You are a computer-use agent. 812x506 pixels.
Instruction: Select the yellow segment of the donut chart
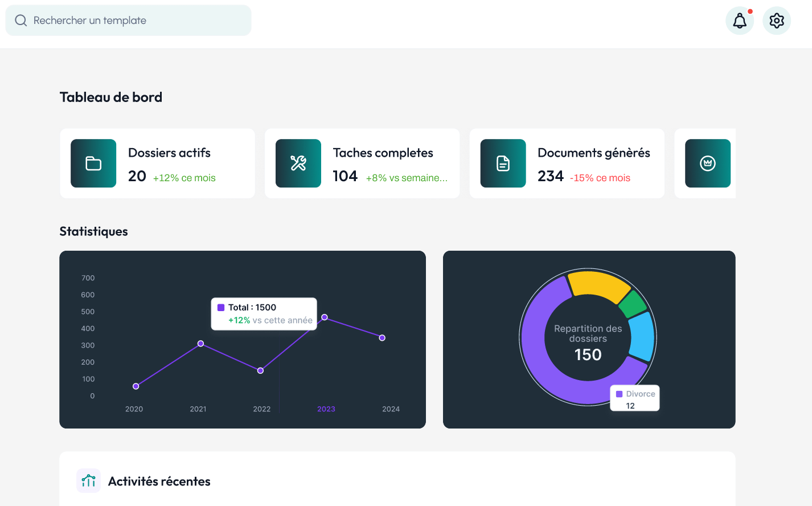pos(598,283)
